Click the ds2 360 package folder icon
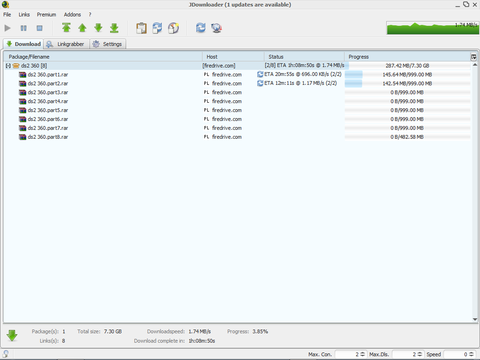 [x=16, y=66]
